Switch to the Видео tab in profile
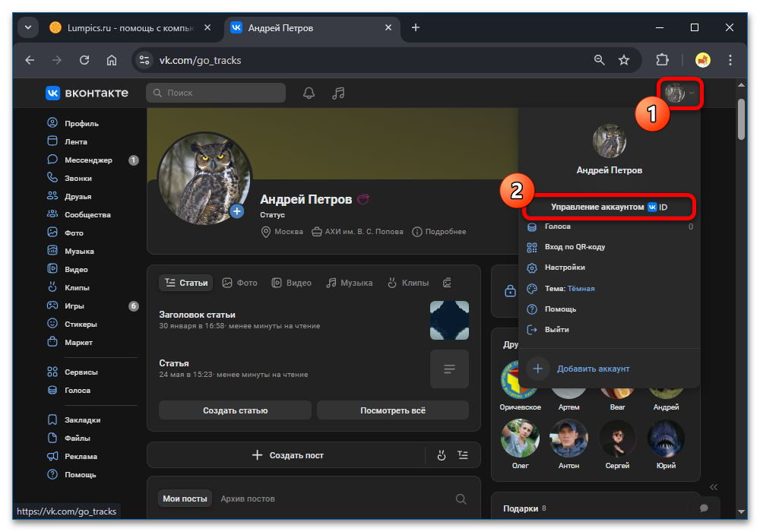760x532 pixels. click(x=291, y=283)
